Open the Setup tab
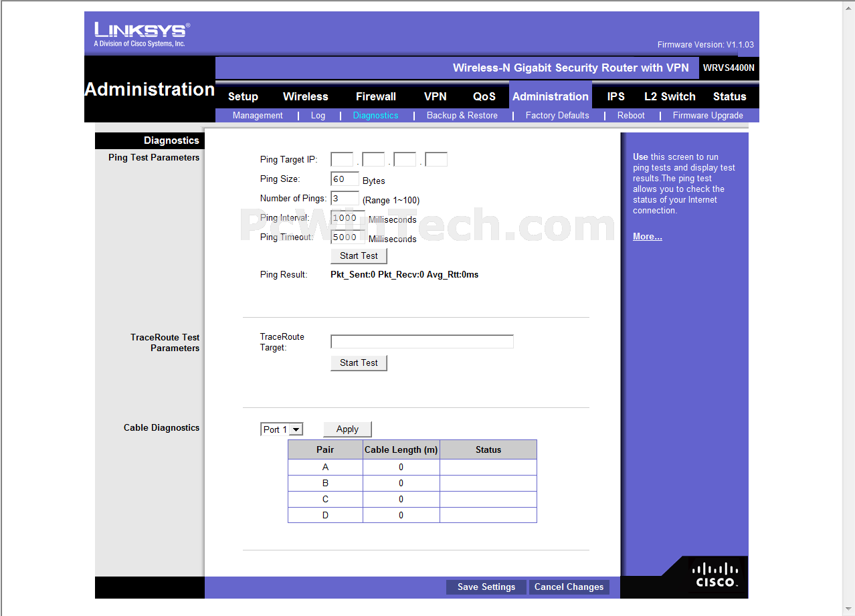 (243, 96)
